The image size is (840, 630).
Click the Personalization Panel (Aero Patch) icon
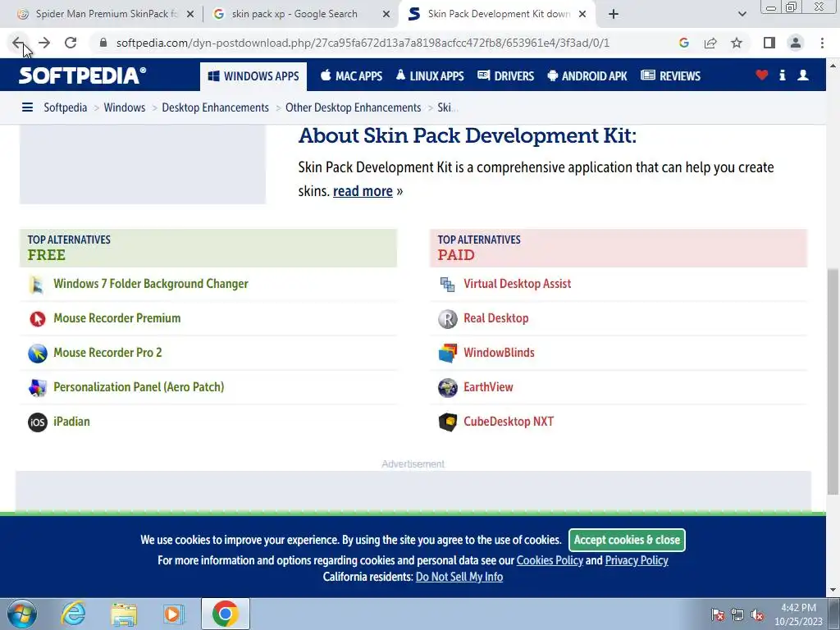[38, 387]
